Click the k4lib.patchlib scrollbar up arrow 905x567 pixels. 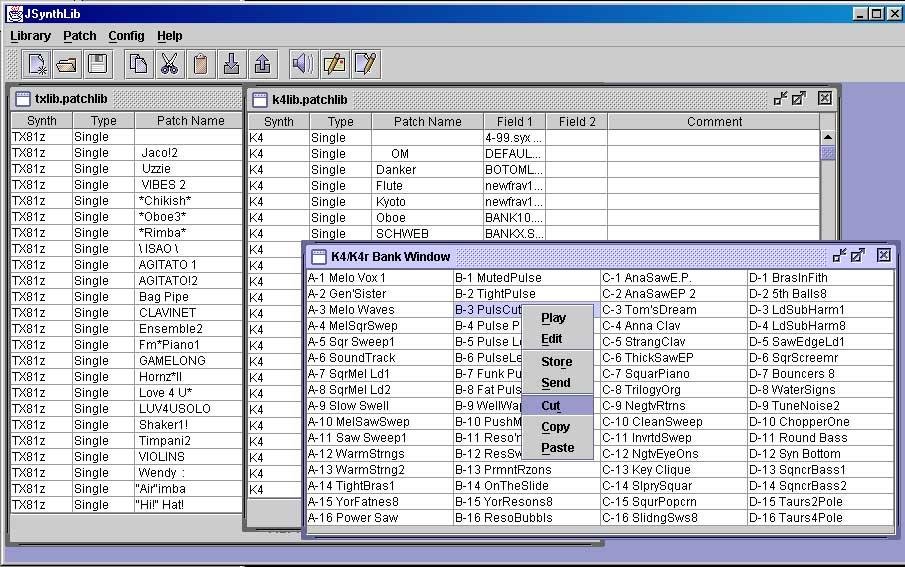pyautogui.click(x=828, y=137)
